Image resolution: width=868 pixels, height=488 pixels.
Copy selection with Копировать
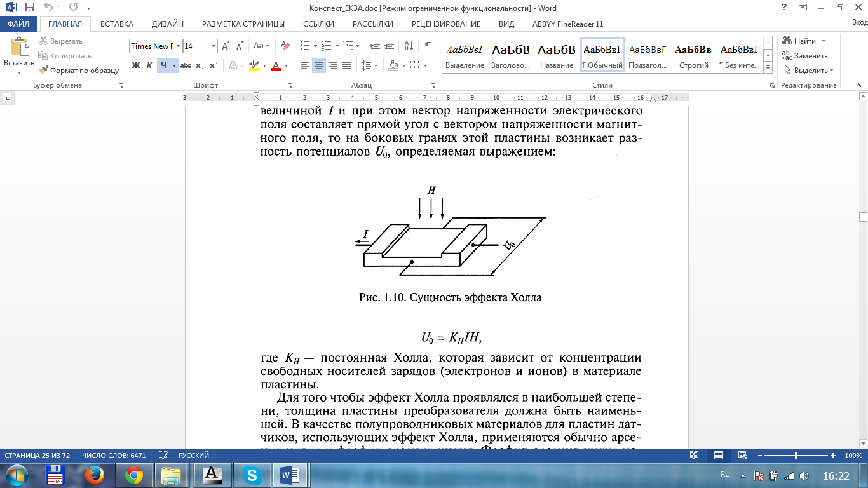pyautogui.click(x=65, y=56)
